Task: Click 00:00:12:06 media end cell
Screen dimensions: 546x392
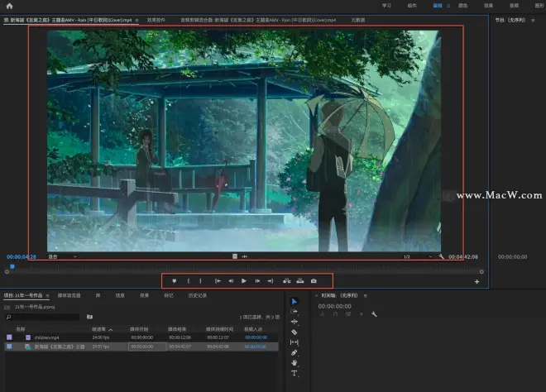Action: pyautogui.click(x=180, y=337)
